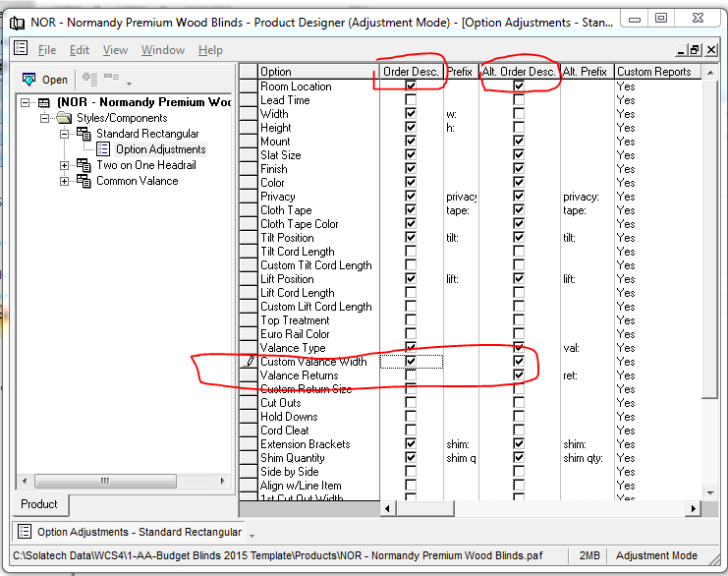Check Alt. Order Desc. for Width
Viewport: 728px width, 576px height.
(x=519, y=113)
